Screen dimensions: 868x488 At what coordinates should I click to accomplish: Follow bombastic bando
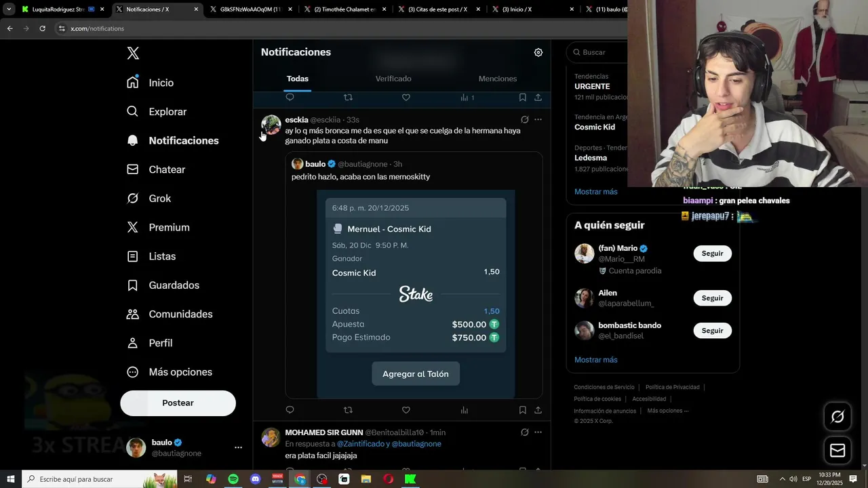[x=712, y=331]
